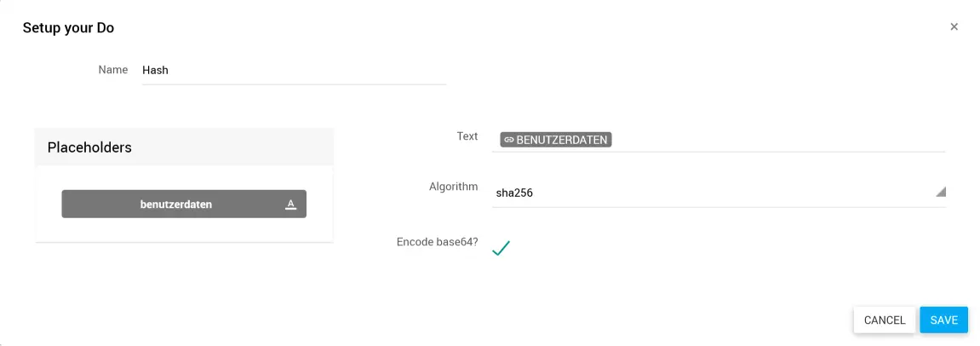The height and width of the screenshot is (346, 980).
Task: Cancel the Do setup
Action: tap(884, 320)
